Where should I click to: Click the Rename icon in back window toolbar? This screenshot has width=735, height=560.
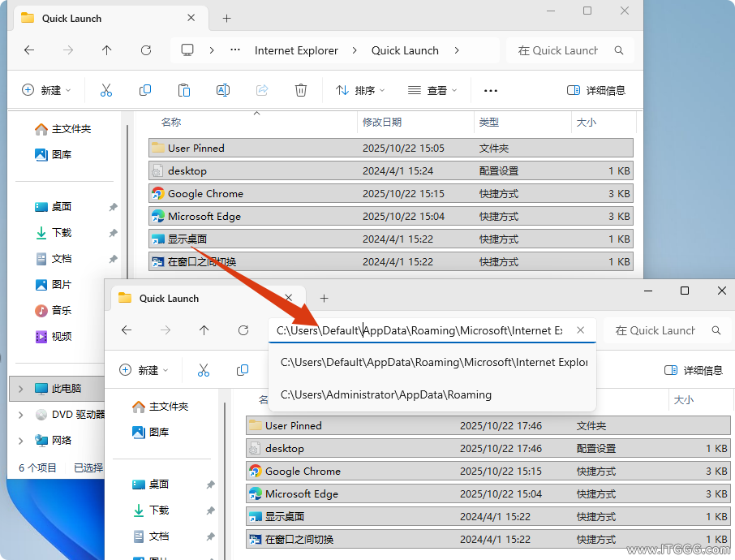tap(223, 90)
